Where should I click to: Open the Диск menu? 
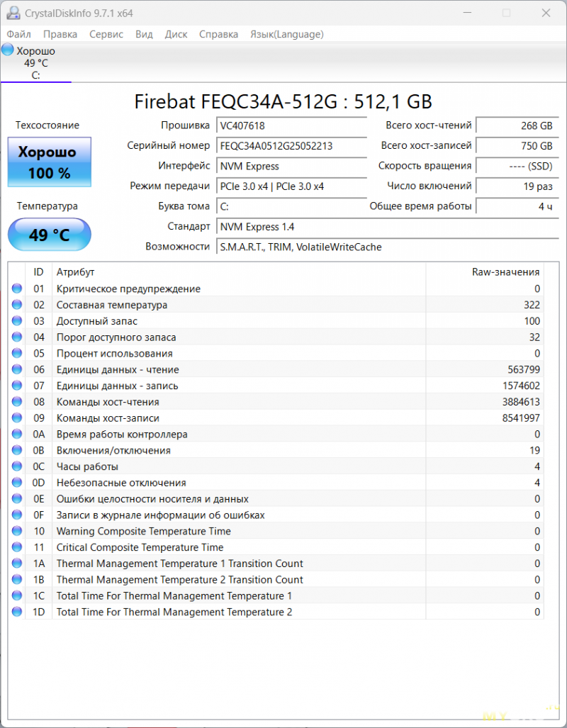pyautogui.click(x=176, y=34)
